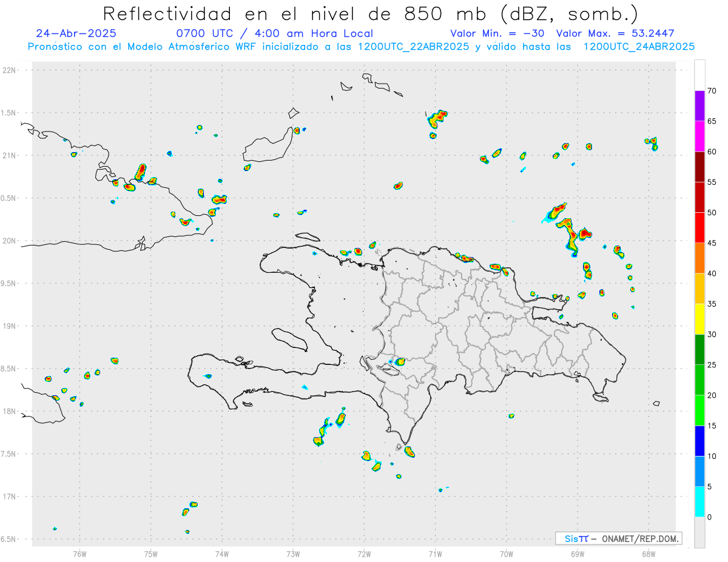Click the '73W' longitude label
728x562 pixels.
(x=293, y=554)
